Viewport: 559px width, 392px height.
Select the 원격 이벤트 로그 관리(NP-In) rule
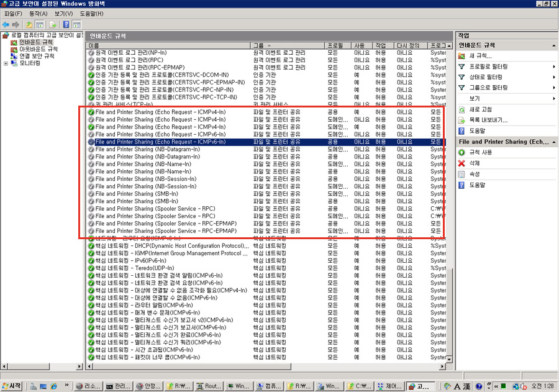click(x=131, y=53)
